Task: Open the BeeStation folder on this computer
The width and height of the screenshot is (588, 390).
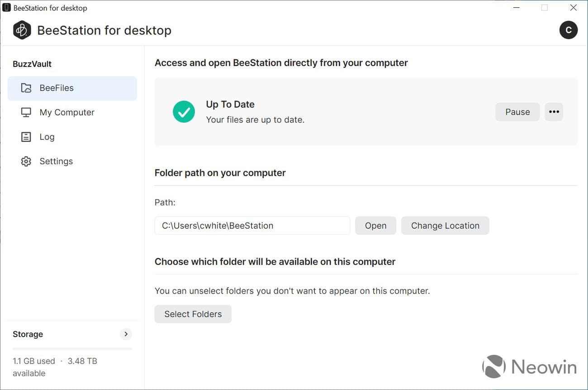Action: [x=375, y=225]
